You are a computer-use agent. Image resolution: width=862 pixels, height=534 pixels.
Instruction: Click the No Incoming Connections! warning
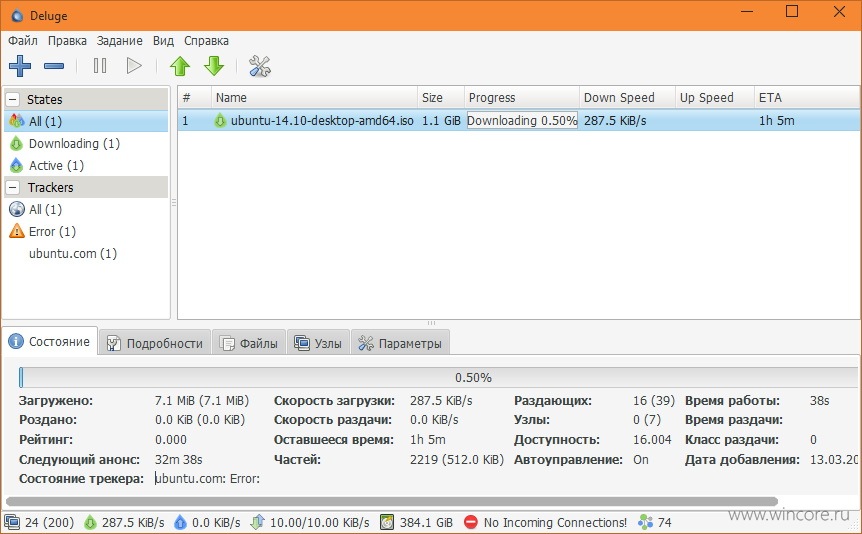(545, 522)
